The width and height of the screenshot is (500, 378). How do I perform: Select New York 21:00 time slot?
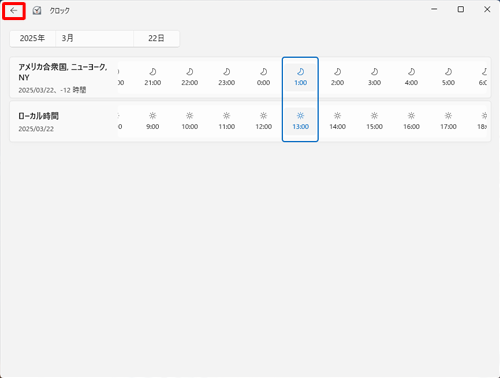[153, 77]
